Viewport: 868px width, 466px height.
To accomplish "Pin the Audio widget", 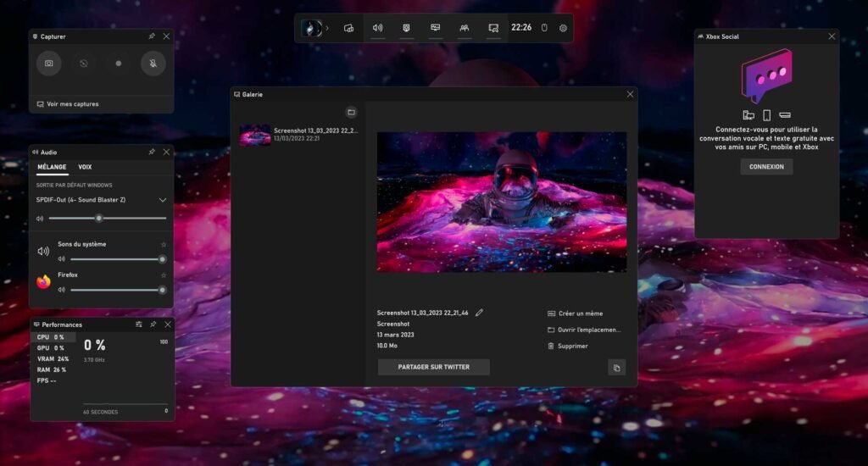I will click(x=152, y=153).
